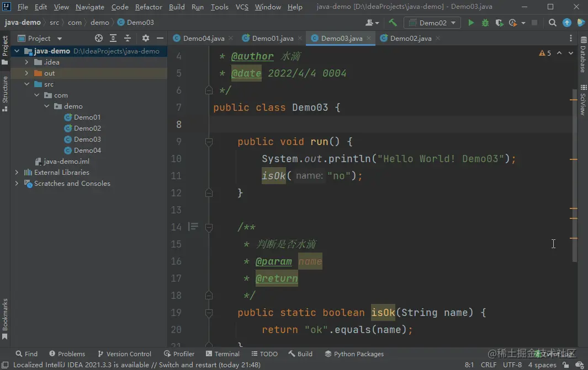Build project with the hammer icon
The width and height of the screenshot is (588, 370).
[393, 23]
